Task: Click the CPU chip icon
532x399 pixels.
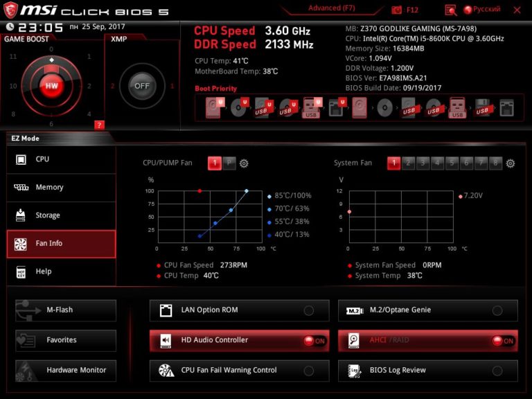Action: 21,159
